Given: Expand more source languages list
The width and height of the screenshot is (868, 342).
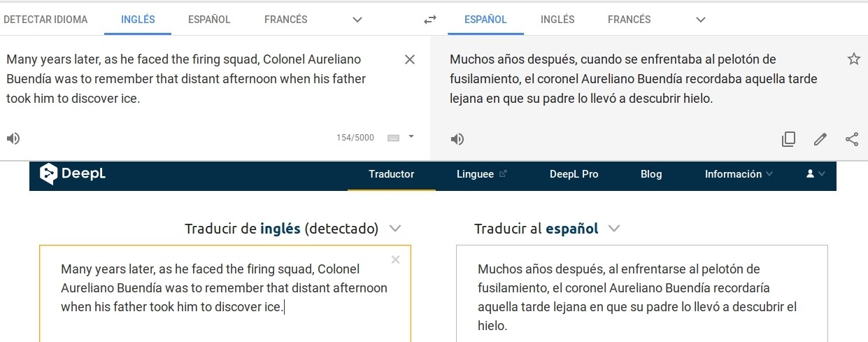Looking at the screenshot, I should click(x=357, y=20).
